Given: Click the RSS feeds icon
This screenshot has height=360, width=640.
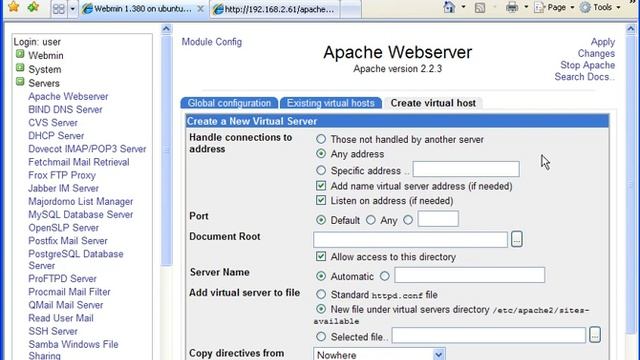Looking at the screenshot, I should pos(480,7).
